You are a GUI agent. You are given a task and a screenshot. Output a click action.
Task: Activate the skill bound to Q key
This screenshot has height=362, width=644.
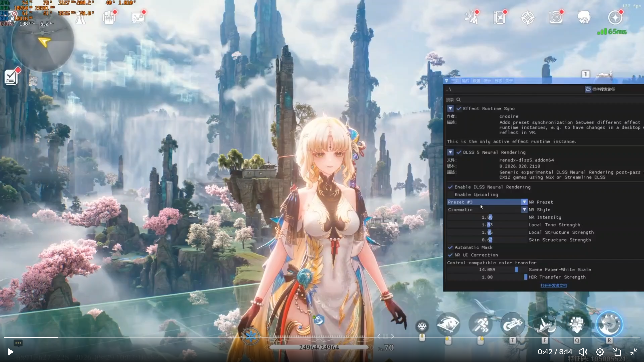577,324
